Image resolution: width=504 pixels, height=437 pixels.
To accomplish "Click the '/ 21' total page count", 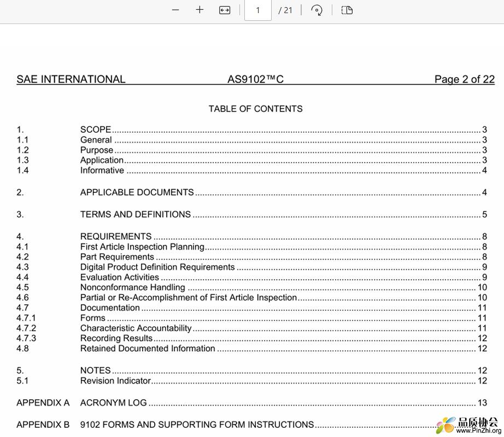I will pos(285,10).
